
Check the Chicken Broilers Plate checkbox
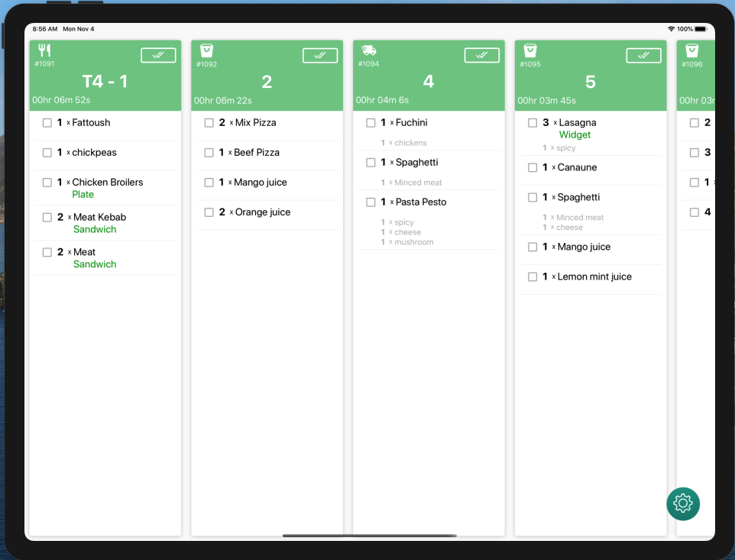point(47,183)
